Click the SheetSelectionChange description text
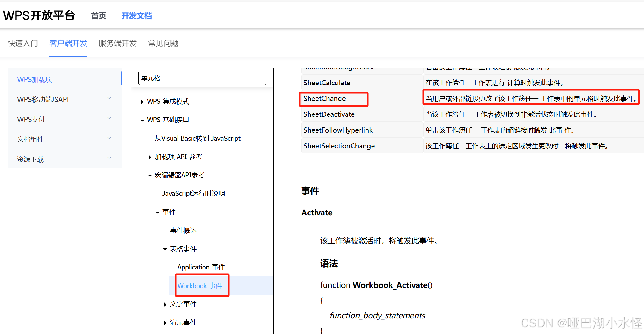The height and width of the screenshot is (334, 644). pyautogui.click(x=517, y=146)
